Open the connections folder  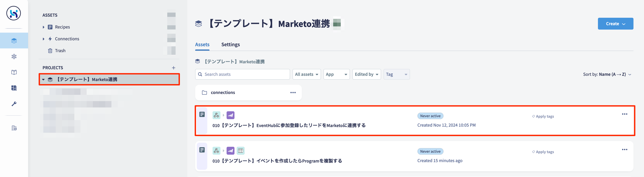point(248,93)
